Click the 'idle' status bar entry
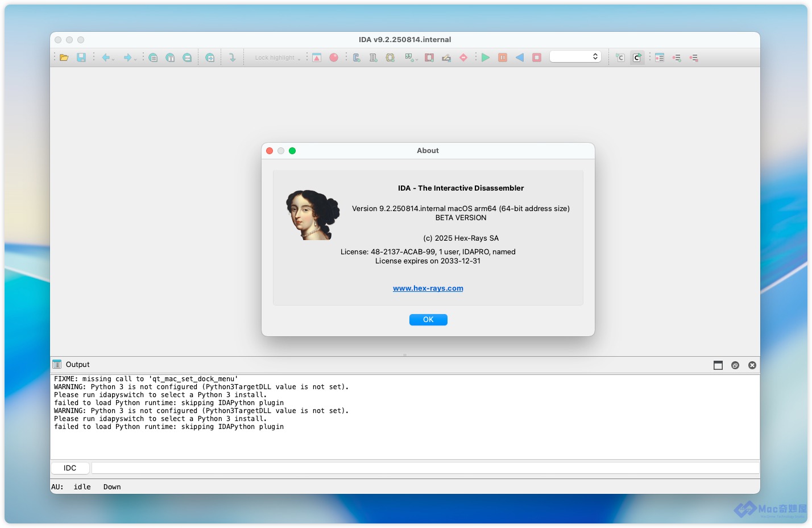812x528 pixels. pyautogui.click(x=82, y=487)
